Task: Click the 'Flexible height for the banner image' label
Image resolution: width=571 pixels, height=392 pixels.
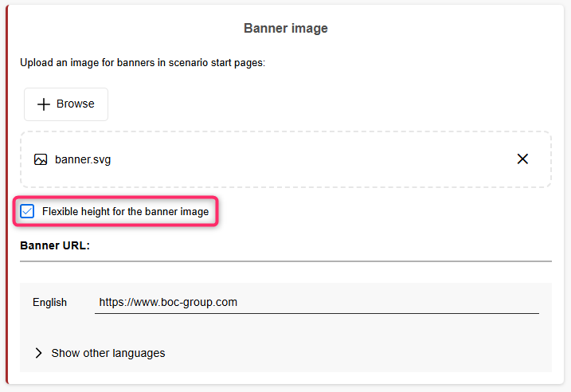Action: (125, 212)
